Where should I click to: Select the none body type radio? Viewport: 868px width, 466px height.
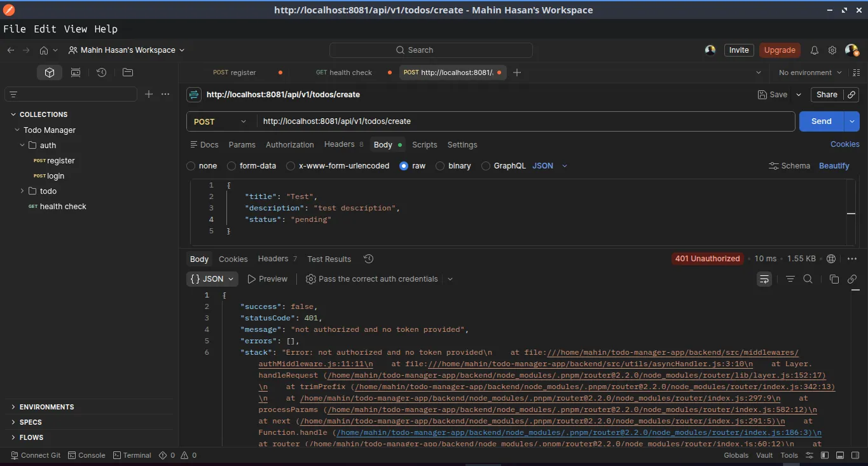[191, 166]
